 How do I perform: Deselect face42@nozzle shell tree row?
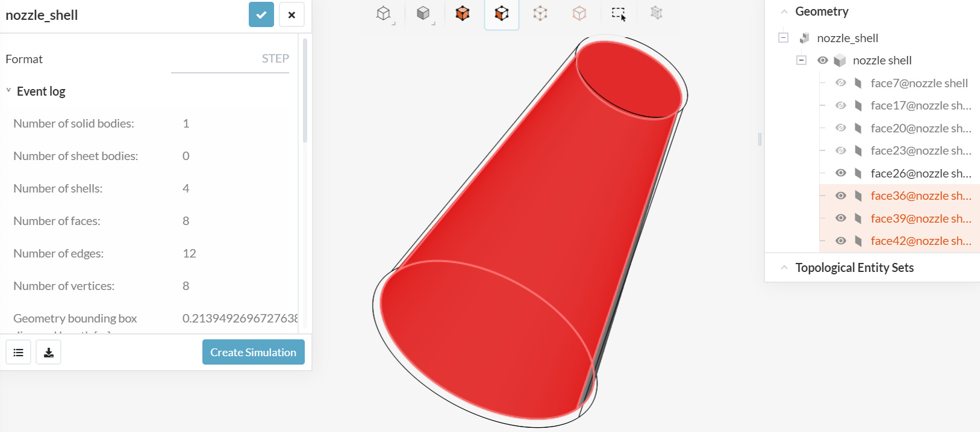coord(899,241)
